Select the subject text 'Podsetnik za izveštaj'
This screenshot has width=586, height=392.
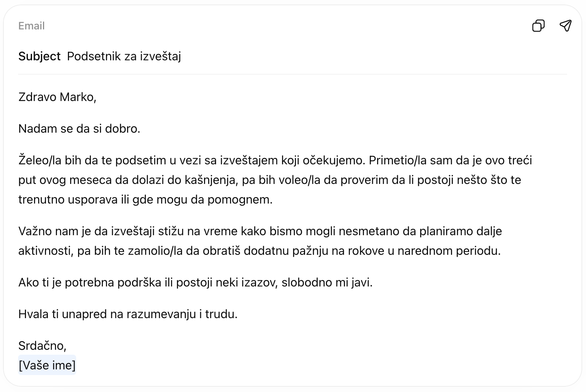point(124,56)
